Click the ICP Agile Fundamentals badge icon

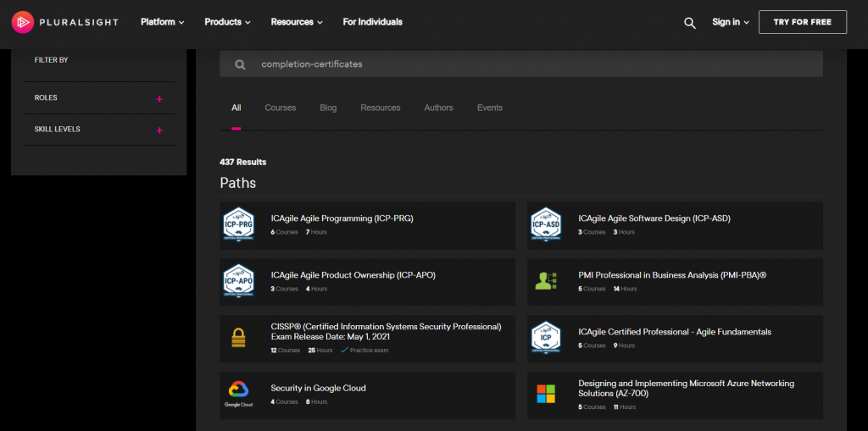tap(546, 338)
